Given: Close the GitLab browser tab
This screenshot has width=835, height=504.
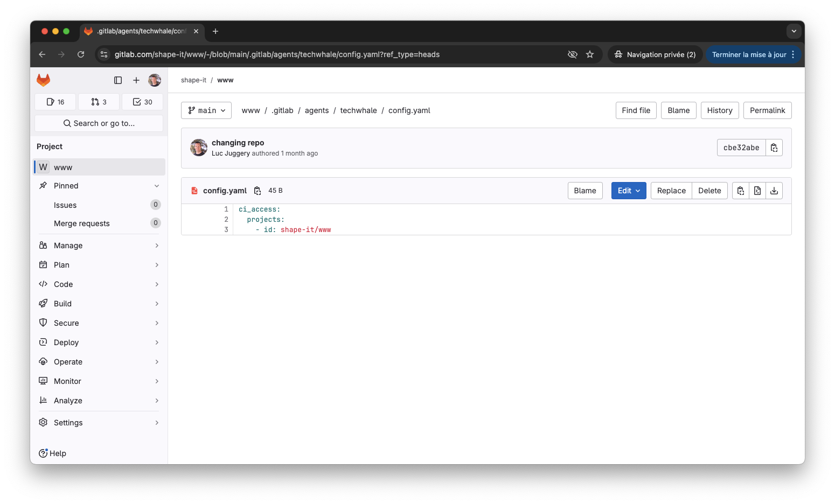Looking at the screenshot, I should tap(196, 31).
